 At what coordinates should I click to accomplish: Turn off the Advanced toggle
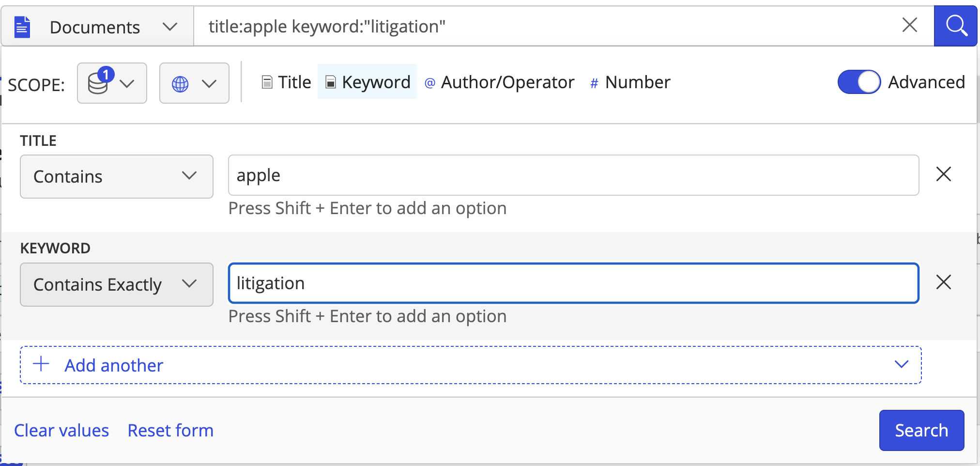pyautogui.click(x=859, y=82)
